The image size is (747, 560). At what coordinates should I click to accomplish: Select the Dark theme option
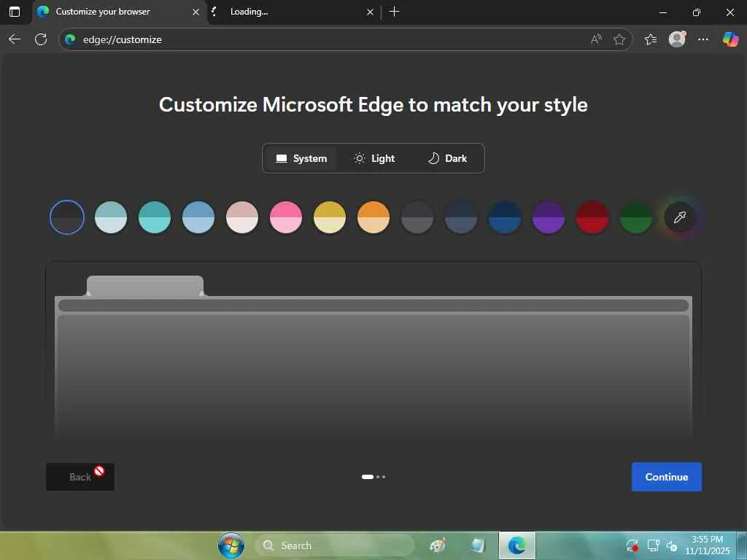[x=447, y=158]
